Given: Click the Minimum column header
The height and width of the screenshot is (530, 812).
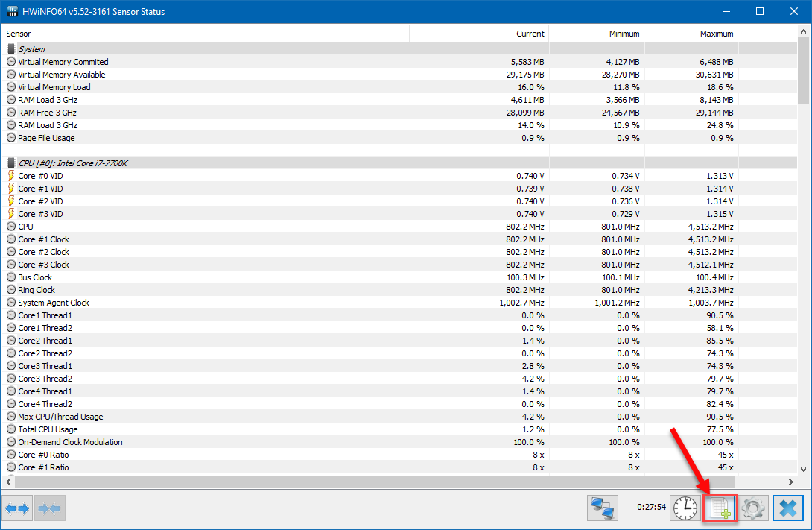Looking at the screenshot, I should 597,34.
